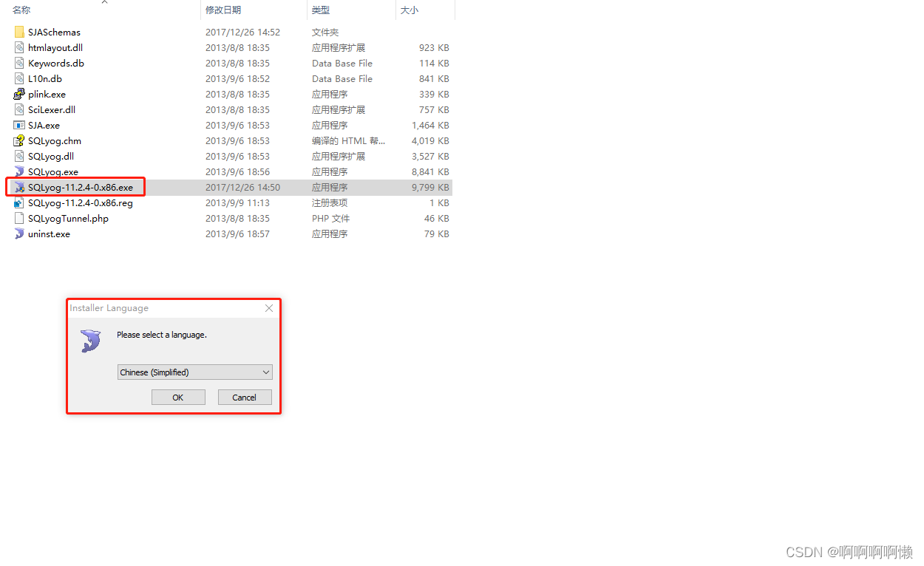Click the 文件夹 type cell

(x=325, y=32)
